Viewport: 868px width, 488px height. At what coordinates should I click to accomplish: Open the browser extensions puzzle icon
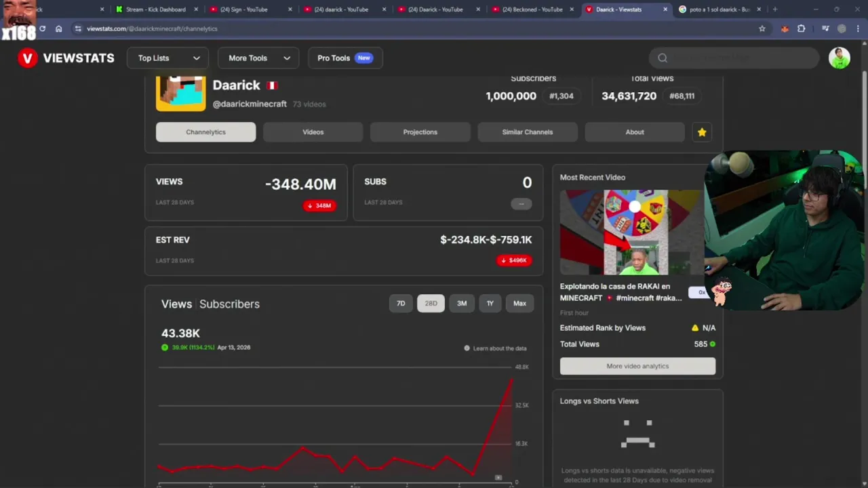click(801, 28)
